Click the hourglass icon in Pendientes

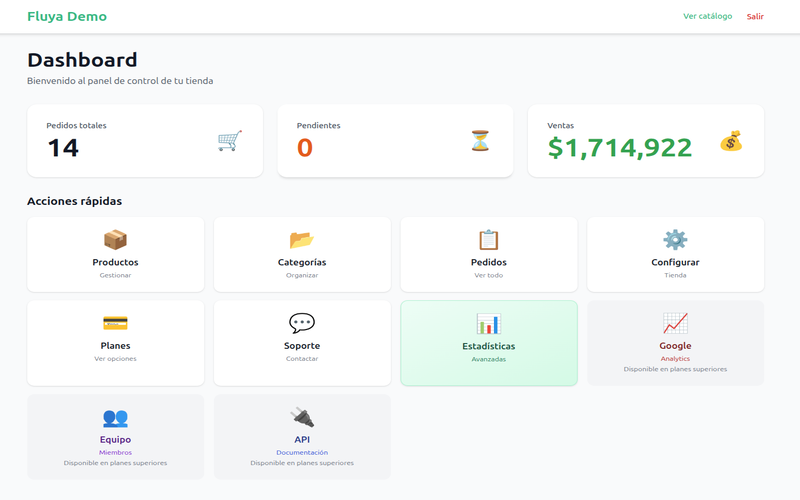[x=481, y=141]
